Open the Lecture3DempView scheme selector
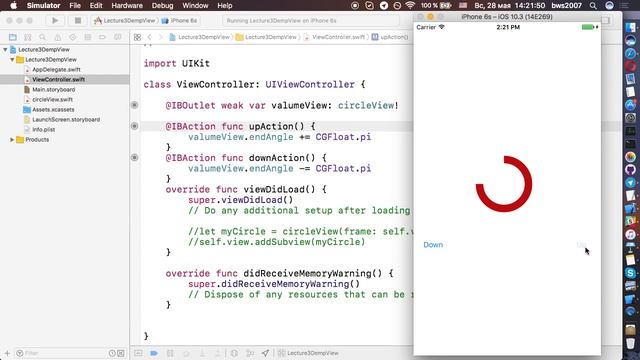The height and width of the screenshot is (360, 640). pos(125,20)
